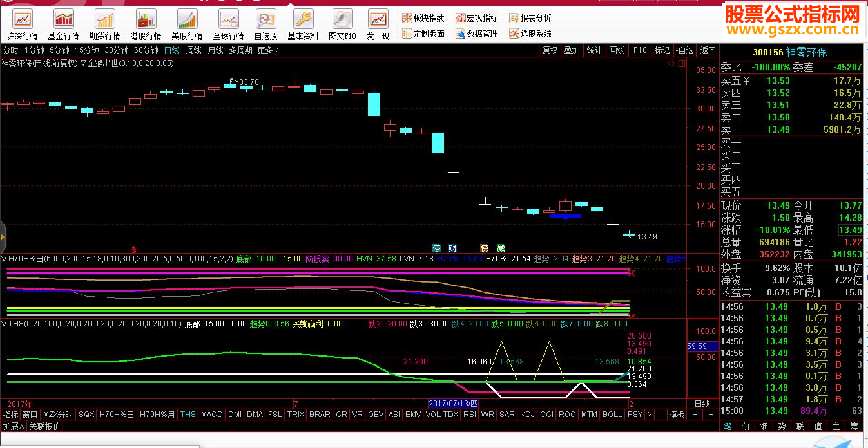Select the 日线 daily period
Viewport: 868px width, 448px height.
tap(171, 50)
